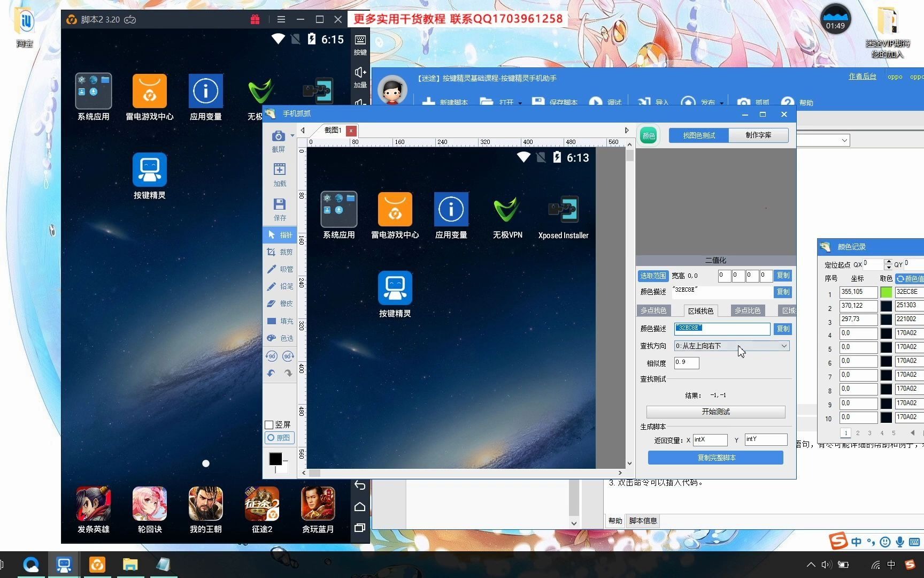This screenshot has height=578, width=924.
Task: Open the dropdown arrow beside the 截屏 tool
Action: tap(292, 135)
